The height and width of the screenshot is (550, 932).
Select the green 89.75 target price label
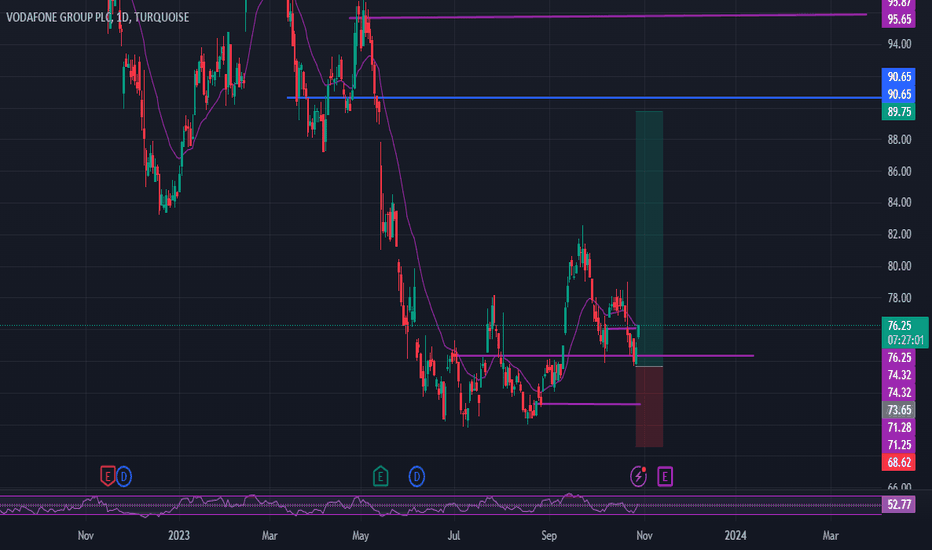coord(899,112)
